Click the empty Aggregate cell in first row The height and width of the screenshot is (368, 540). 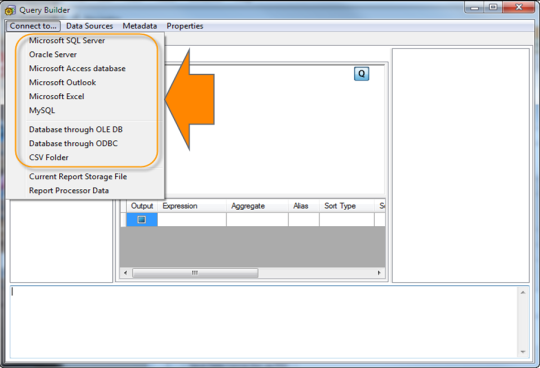tap(257, 220)
